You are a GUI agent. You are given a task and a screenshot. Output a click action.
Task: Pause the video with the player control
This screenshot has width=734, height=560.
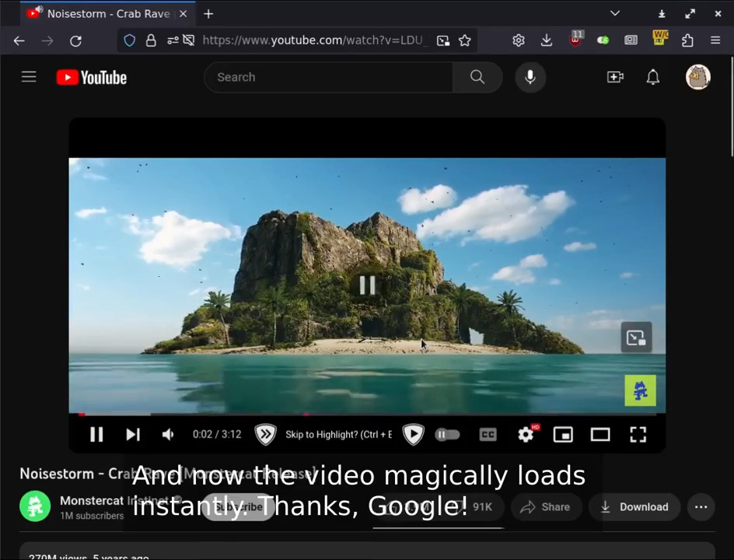pyautogui.click(x=96, y=435)
